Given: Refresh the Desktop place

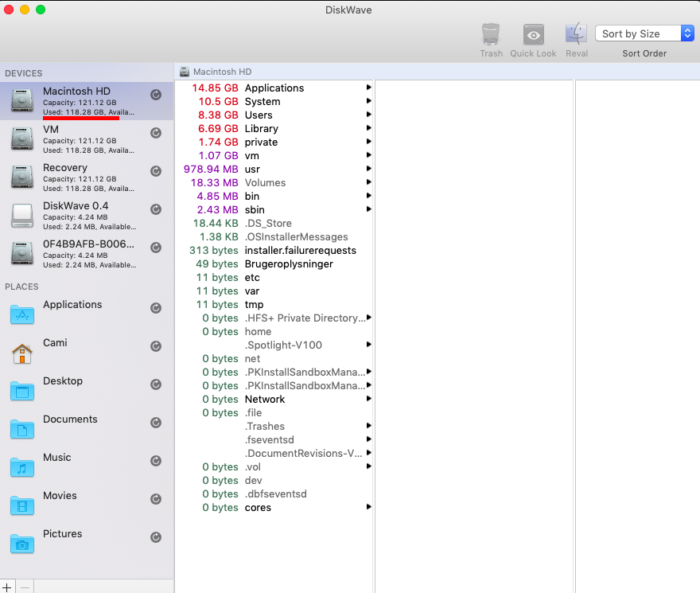Looking at the screenshot, I should pyautogui.click(x=156, y=384).
